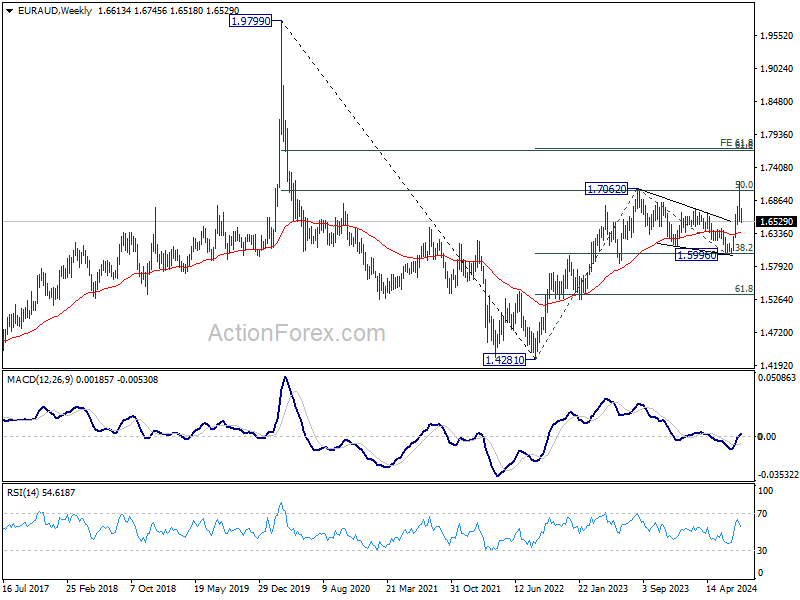
Task: Select the 1.74080 price axis value
Action: pos(777,168)
